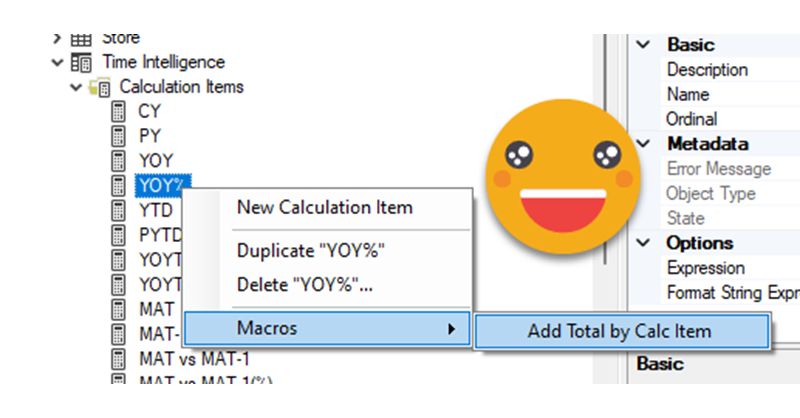Collapse the Options property section

pos(645,243)
